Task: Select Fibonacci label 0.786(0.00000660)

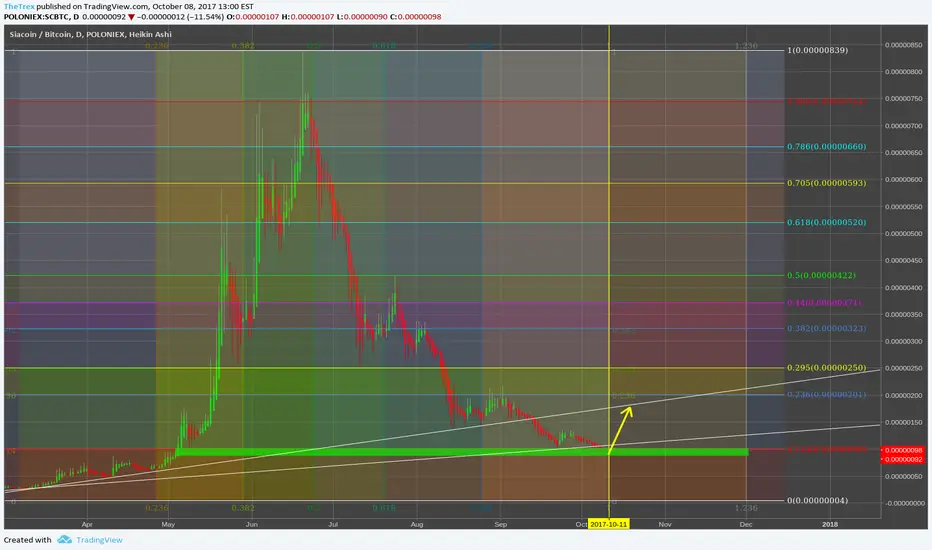Action: [x=826, y=146]
